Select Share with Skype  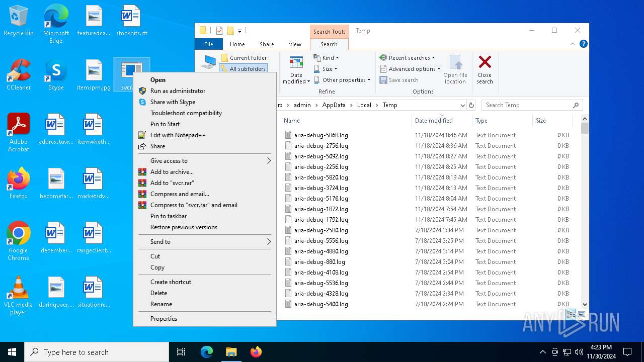pos(205,102)
